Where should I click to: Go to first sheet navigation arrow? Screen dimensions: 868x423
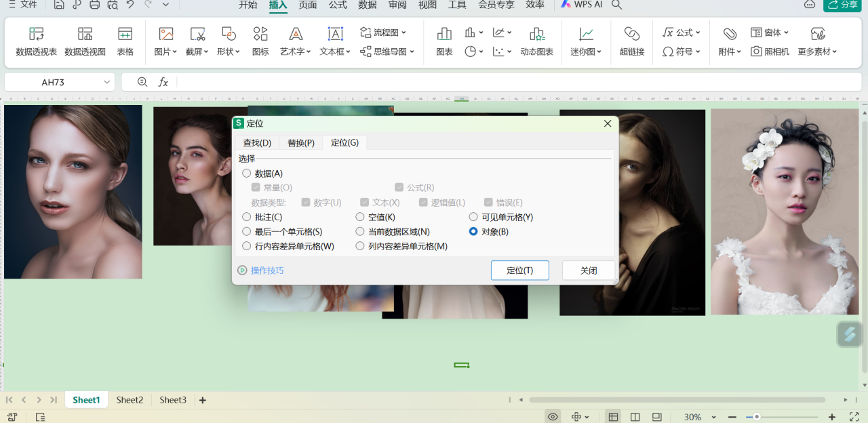pyautogui.click(x=9, y=400)
